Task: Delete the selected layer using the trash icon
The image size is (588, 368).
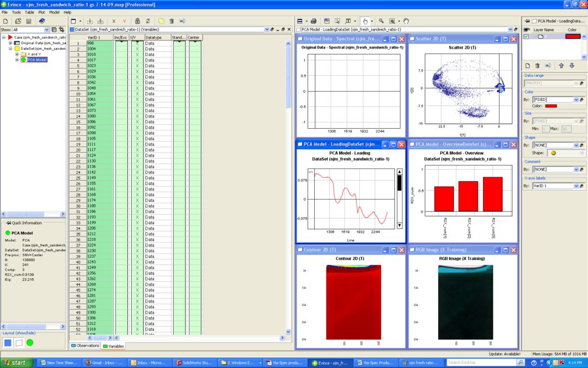Action: pos(538,65)
